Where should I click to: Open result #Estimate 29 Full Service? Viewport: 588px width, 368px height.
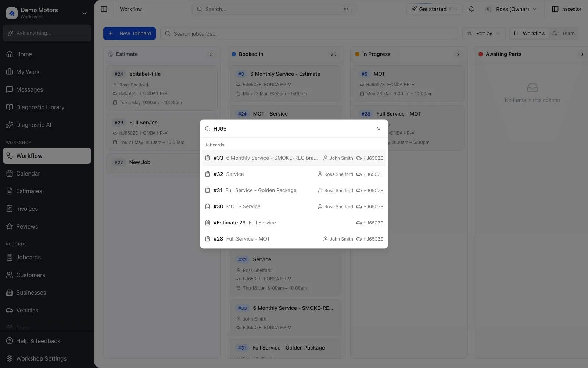(x=294, y=223)
